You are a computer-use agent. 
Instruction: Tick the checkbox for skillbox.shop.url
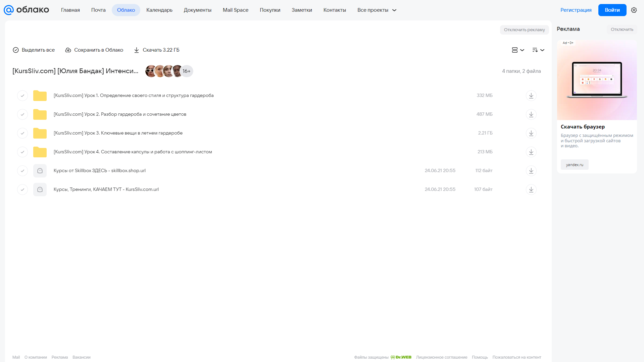[x=22, y=171]
